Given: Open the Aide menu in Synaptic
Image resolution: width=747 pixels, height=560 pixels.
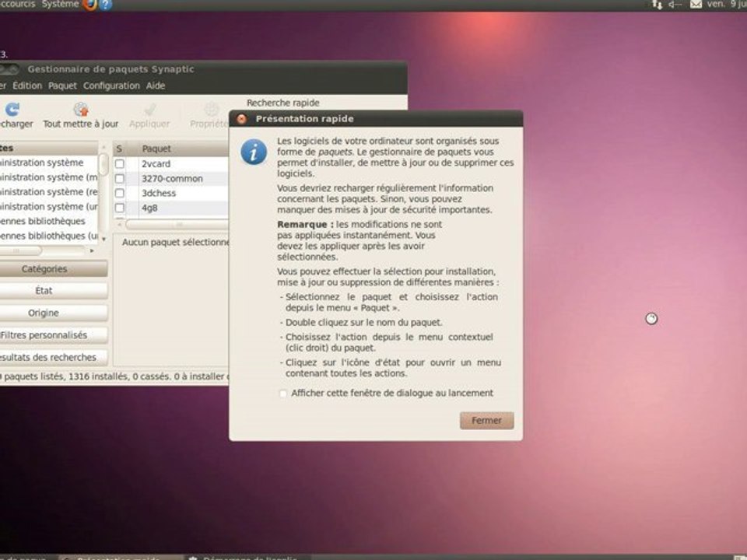Looking at the screenshot, I should click(x=156, y=86).
